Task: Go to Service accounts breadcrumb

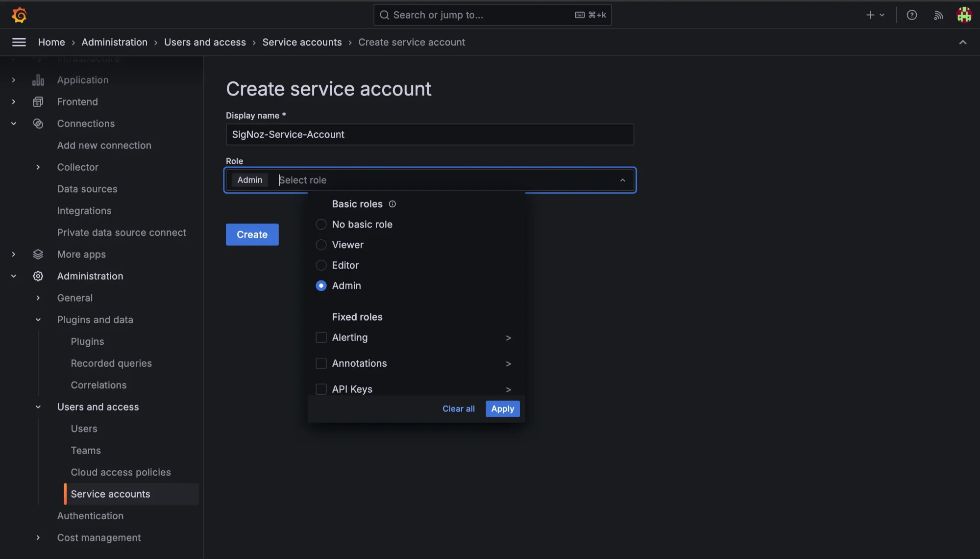Action: [x=302, y=42]
